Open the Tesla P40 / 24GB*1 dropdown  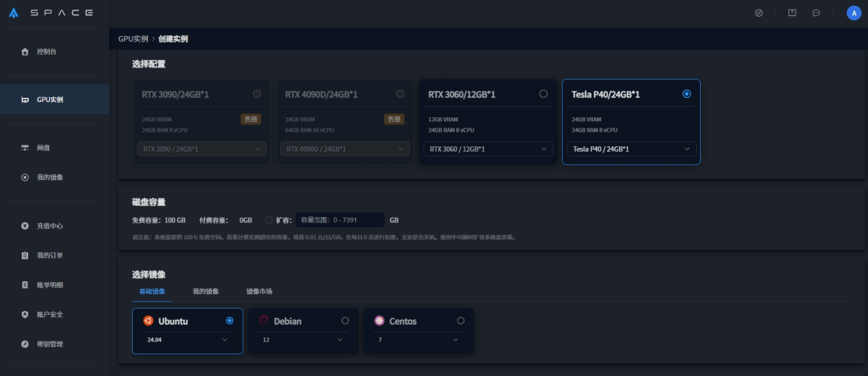pos(632,149)
